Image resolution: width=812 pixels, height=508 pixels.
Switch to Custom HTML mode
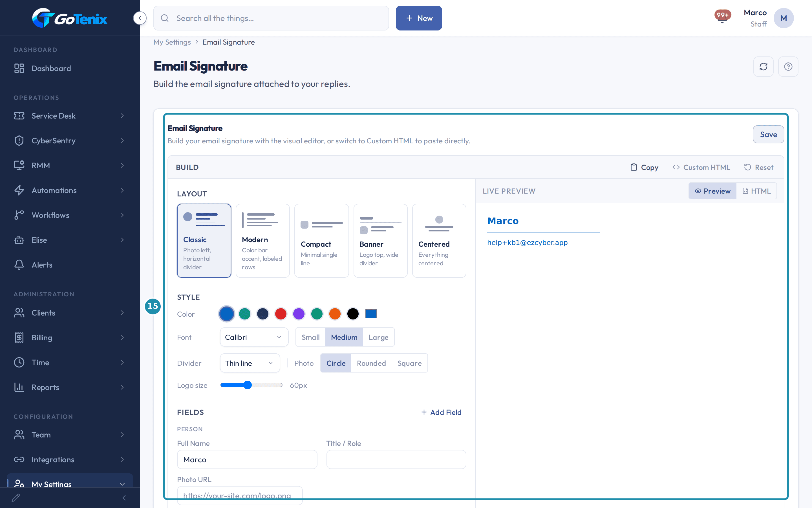[701, 167]
